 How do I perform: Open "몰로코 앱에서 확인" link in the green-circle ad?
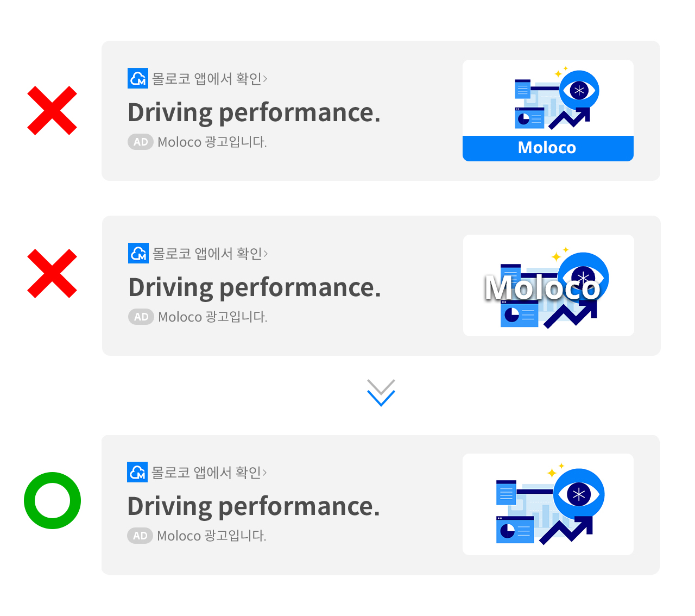pyautogui.click(x=209, y=473)
